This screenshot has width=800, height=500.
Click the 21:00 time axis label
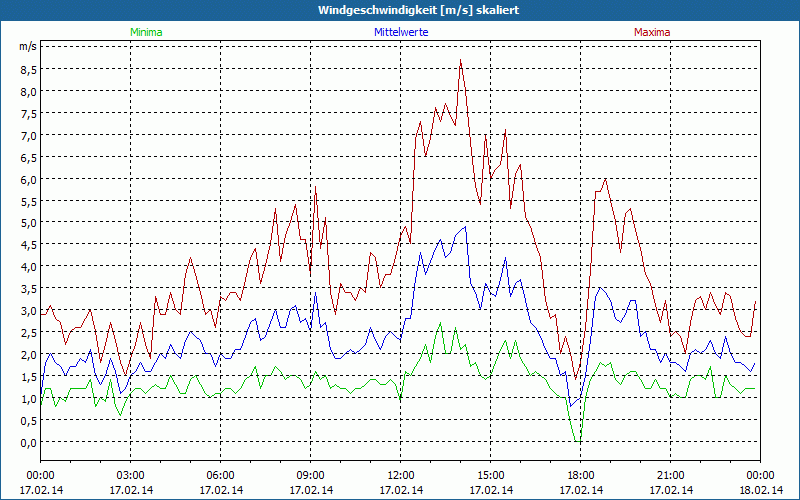(x=670, y=476)
